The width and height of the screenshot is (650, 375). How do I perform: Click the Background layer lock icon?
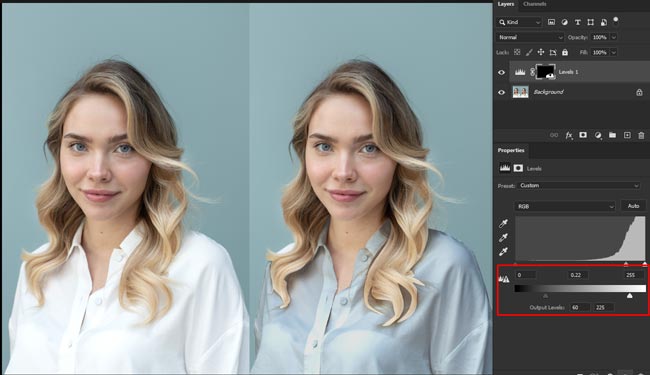[x=639, y=92]
